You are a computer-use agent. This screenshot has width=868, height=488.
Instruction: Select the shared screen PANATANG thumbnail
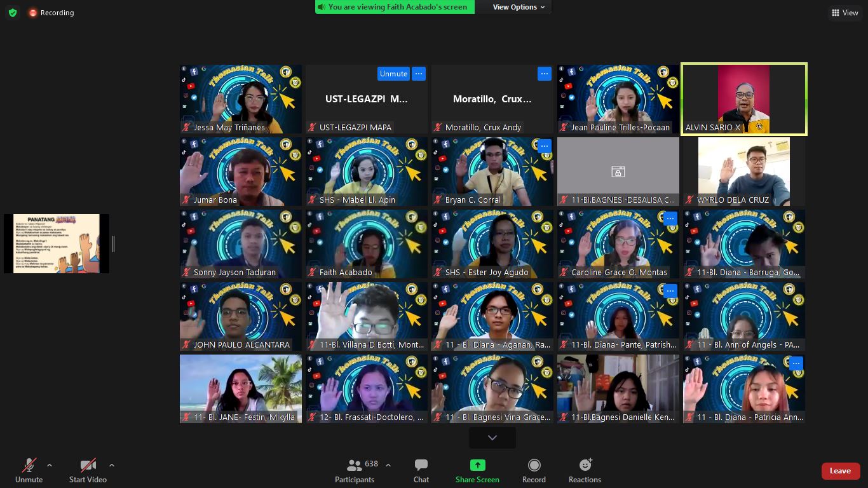coord(57,243)
